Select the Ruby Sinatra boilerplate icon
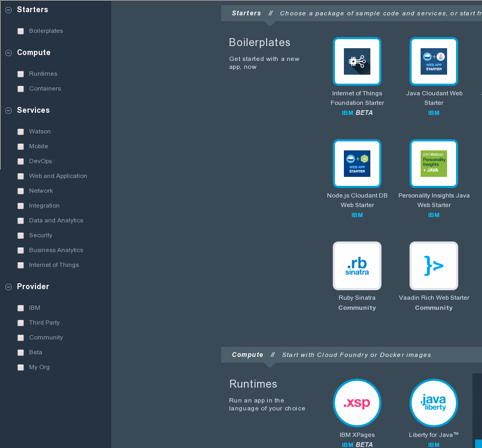Viewport: 482px width, 448px height. (357, 266)
